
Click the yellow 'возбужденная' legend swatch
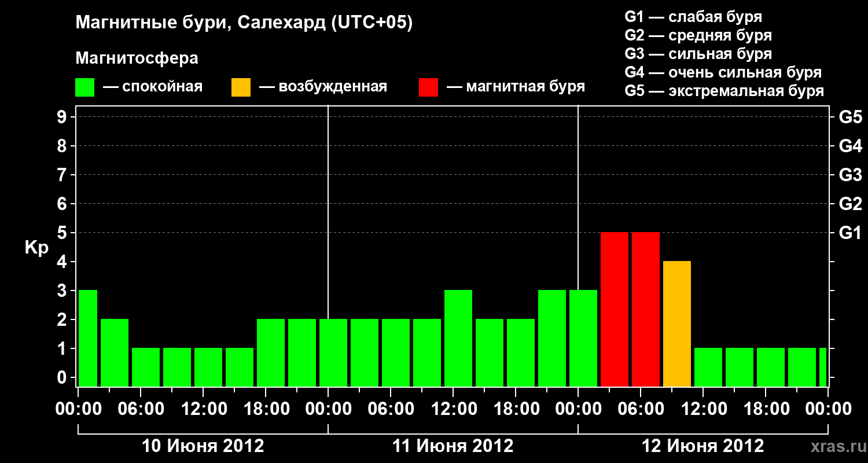241,87
